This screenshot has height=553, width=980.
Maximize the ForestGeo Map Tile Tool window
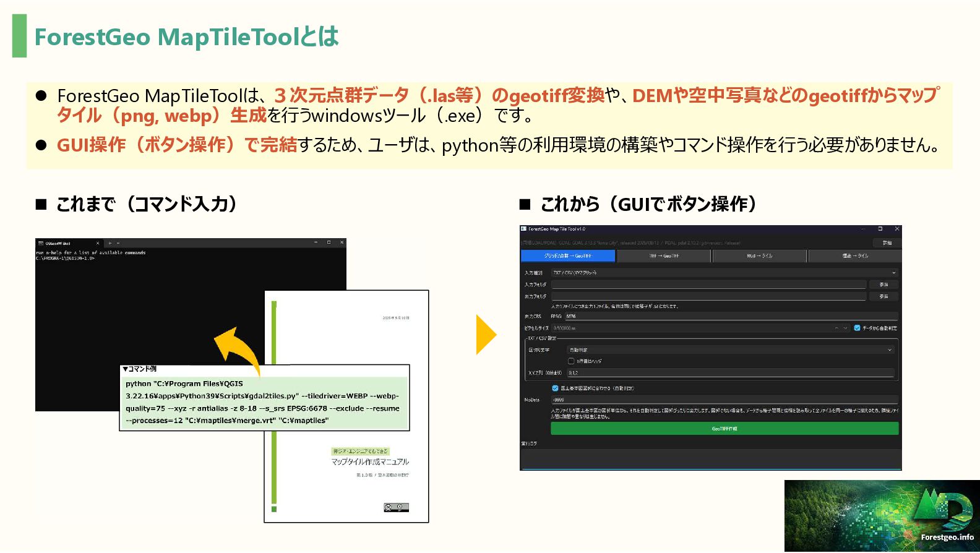[880, 229]
